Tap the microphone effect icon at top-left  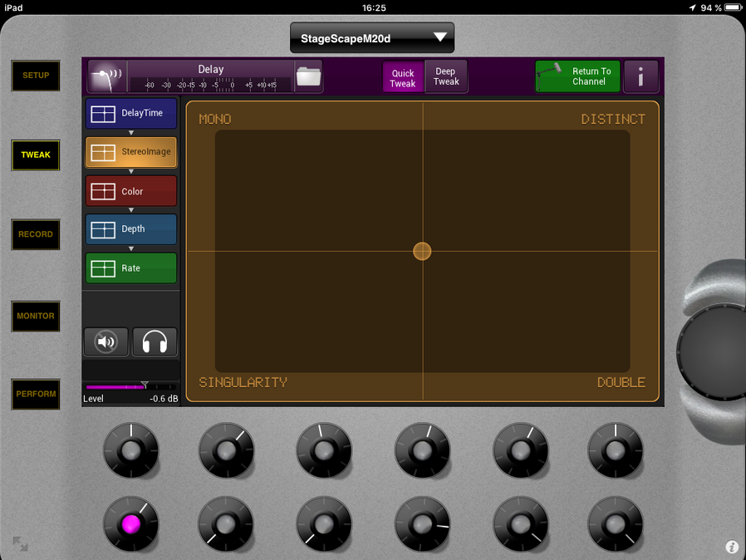tap(106, 76)
